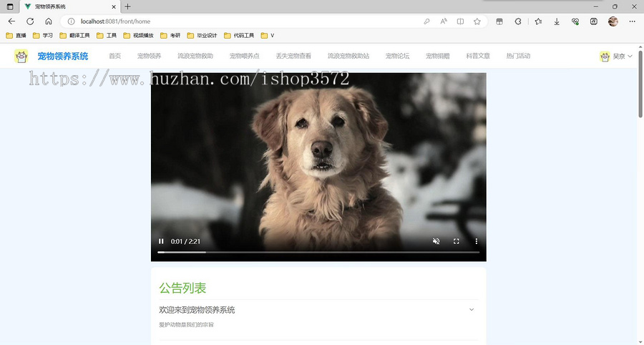Open the 学习 bookmarks folder
Screen dimensions: 644x345
pos(43,36)
